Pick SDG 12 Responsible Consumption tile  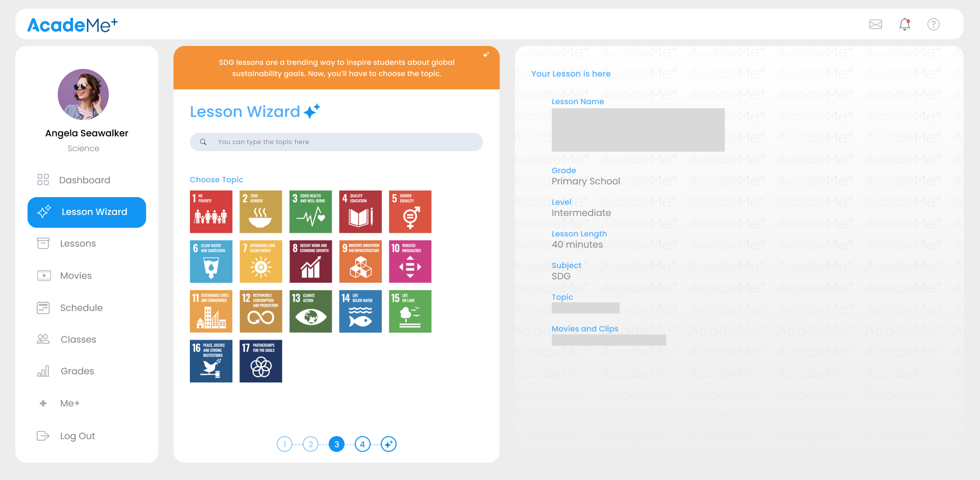pos(260,311)
